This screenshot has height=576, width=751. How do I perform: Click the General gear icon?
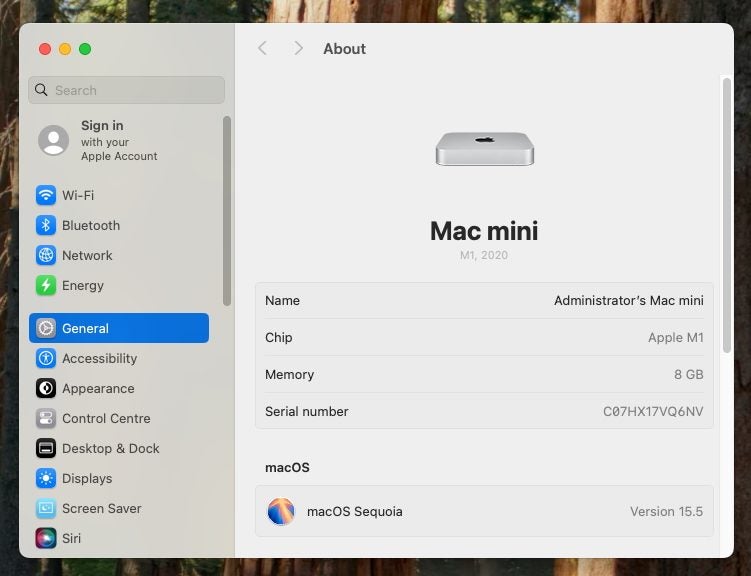click(x=46, y=328)
